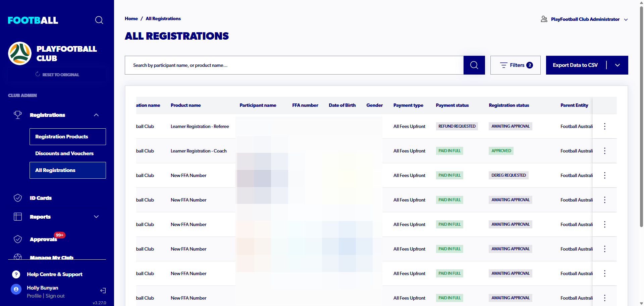Sort by Product name column header
This screenshot has height=306, width=644.
tap(186, 105)
